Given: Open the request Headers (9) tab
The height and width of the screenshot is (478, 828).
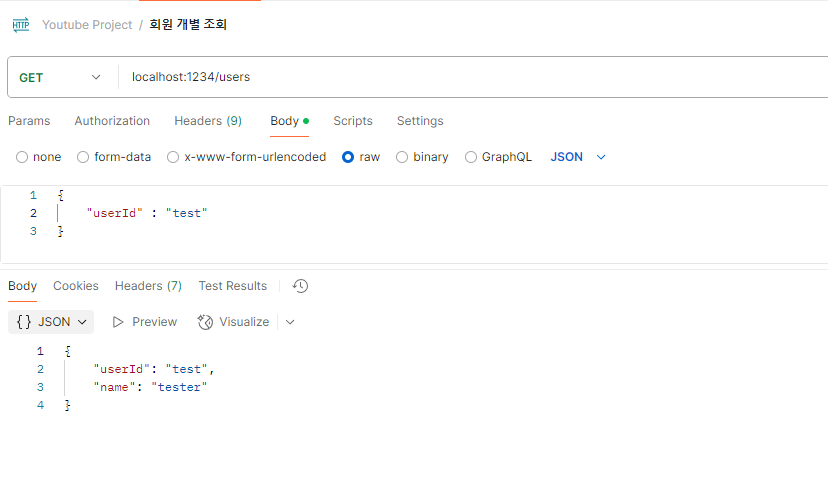Looking at the screenshot, I should [x=208, y=121].
